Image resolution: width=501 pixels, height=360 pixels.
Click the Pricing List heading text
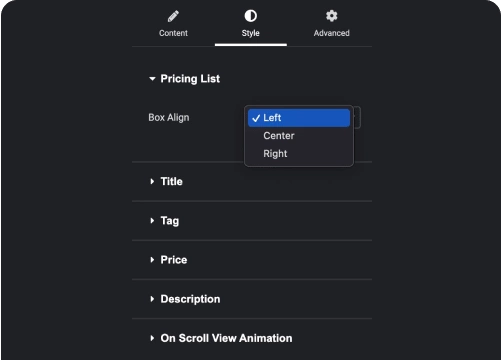point(190,79)
